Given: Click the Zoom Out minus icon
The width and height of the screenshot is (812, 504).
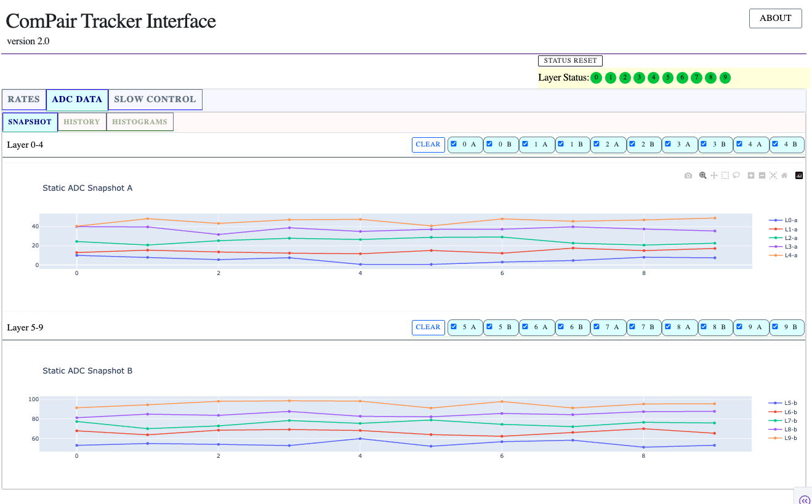Looking at the screenshot, I should (x=762, y=176).
